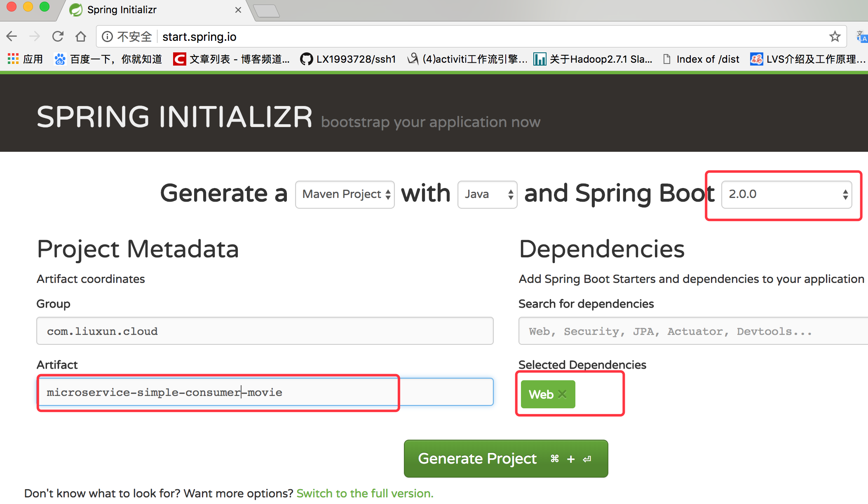Open the LX1993728/ssh1 GitHub bookmark
The width and height of the screenshot is (868, 504).
pyautogui.click(x=348, y=59)
